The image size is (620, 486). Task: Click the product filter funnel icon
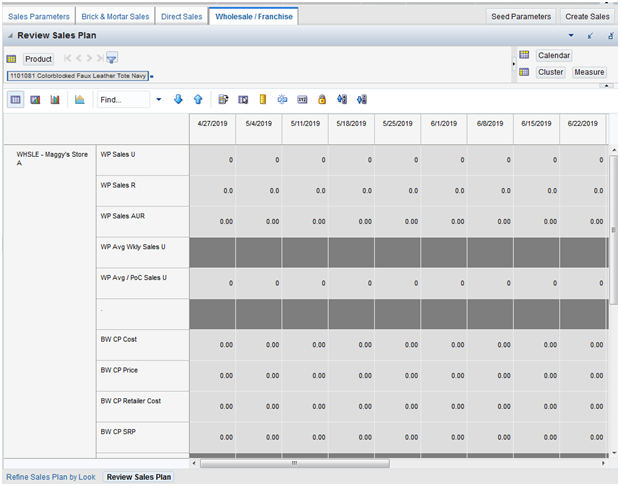112,59
